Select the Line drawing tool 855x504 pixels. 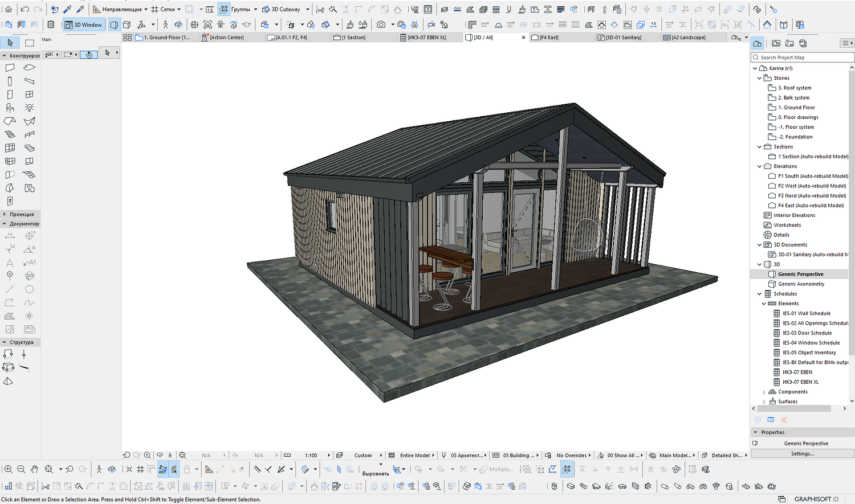click(10, 289)
